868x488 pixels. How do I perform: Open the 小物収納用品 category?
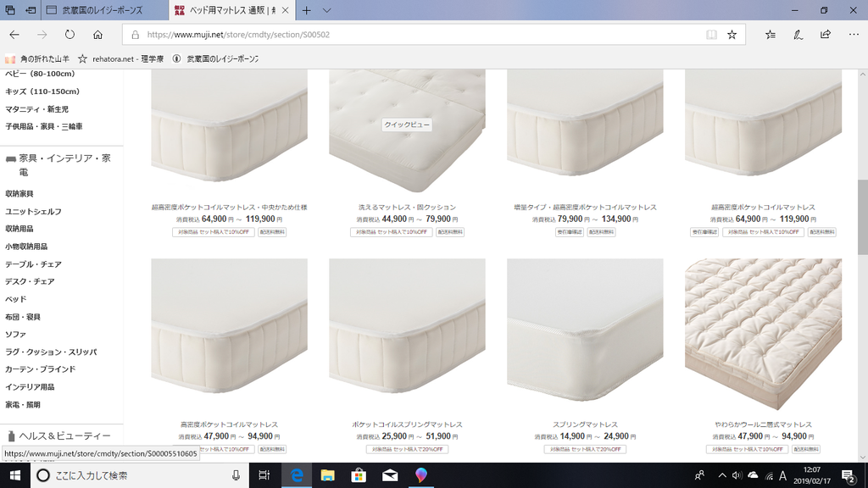coord(26,247)
